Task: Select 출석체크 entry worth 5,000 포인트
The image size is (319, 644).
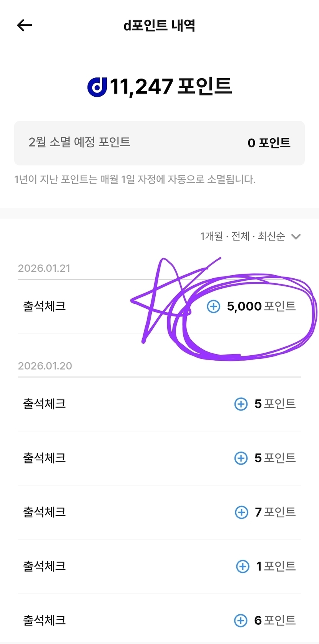Action: 45,306
